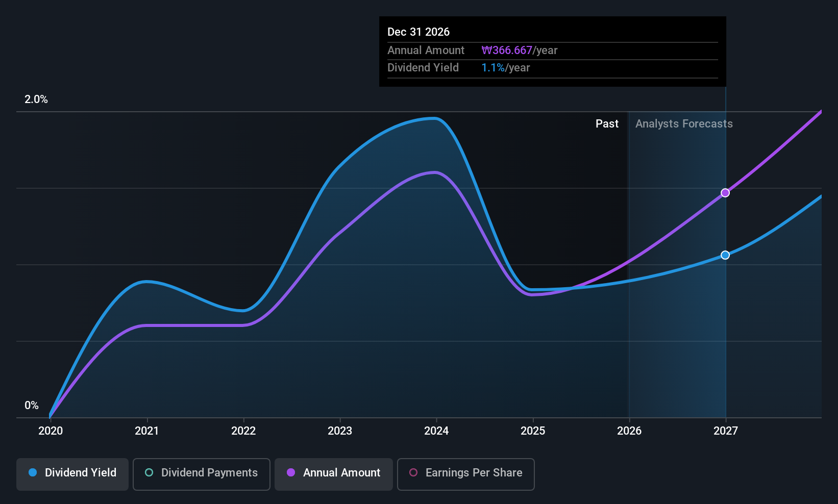Click the teal Dividend Payments legend circle
838x504 pixels.
149,472
